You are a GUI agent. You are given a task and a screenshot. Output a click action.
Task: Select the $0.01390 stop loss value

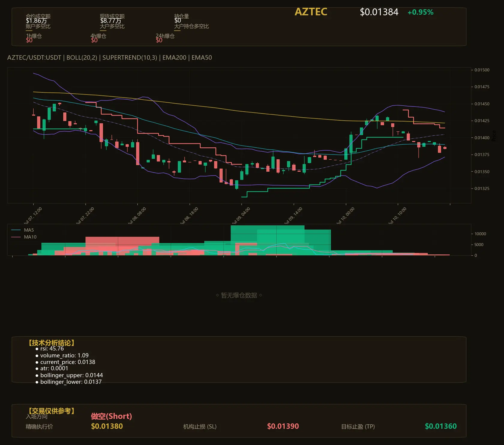pyautogui.click(x=283, y=426)
